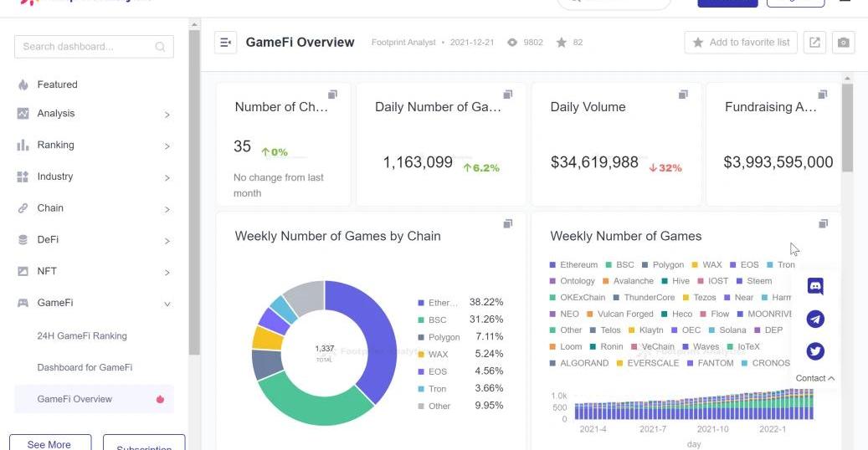Click copy icon on Weekly Number of Games chart
Viewport: 868px width, 450px height.
tap(823, 223)
